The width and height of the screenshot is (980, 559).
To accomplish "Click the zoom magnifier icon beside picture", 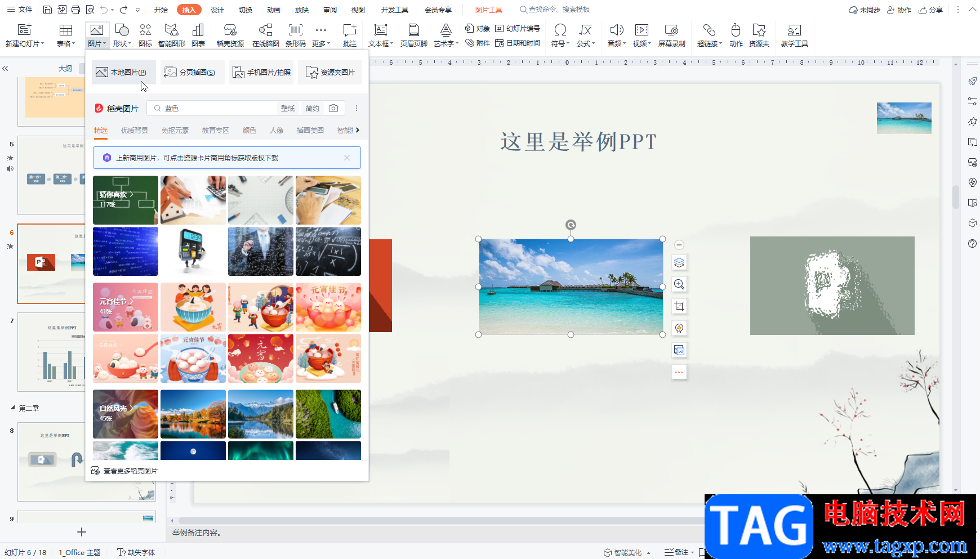I will coord(679,284).
